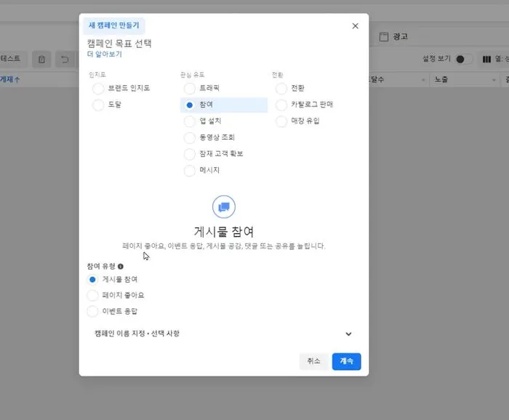Select the 도달 objective
The height and width of the screenshot is (420, 509).
point(98,105)
